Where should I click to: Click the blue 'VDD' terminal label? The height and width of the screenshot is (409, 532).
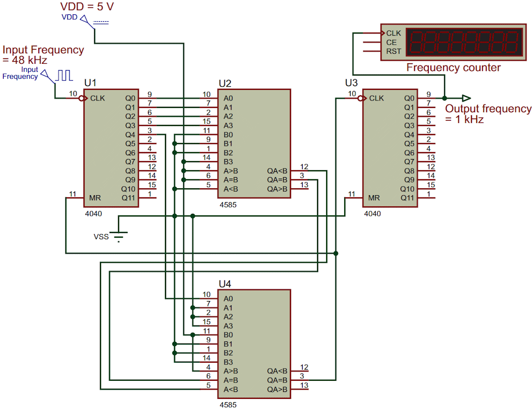pyautogui.click(x=70, y=18)
